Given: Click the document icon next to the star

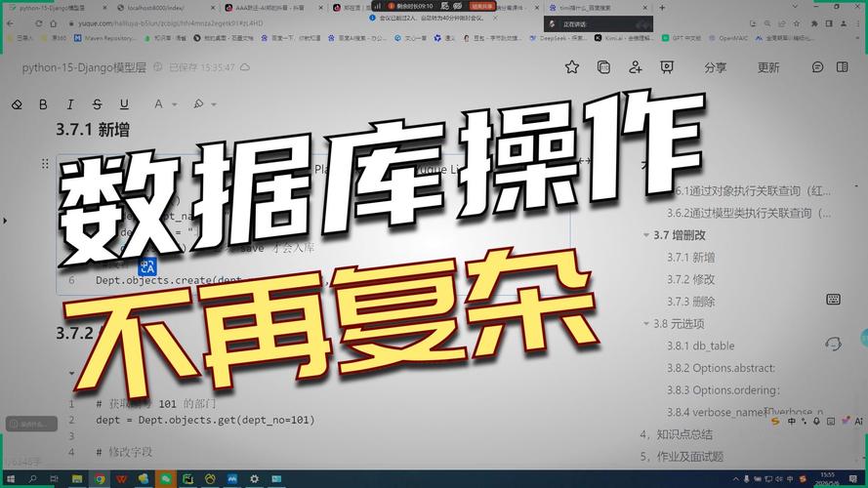Looking at the screenshot, I should click(603, 67).
